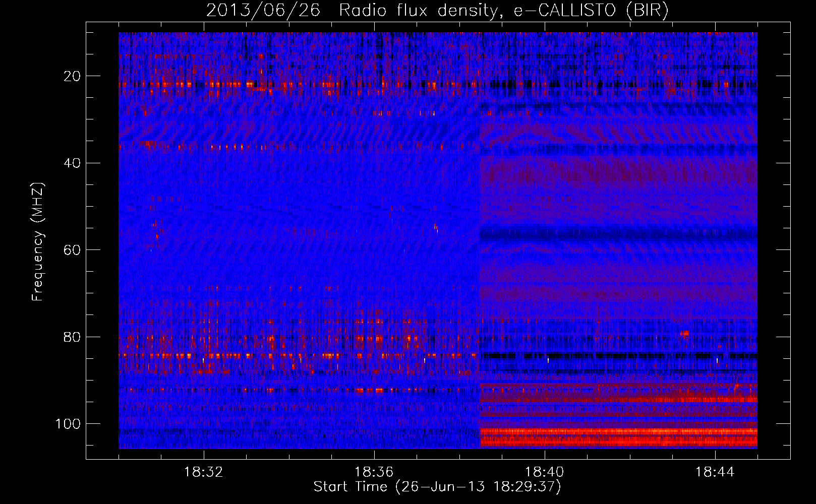The image size is (816, 504).
Task: Click the '100' frequency tick label
Action: pos(69,424)
